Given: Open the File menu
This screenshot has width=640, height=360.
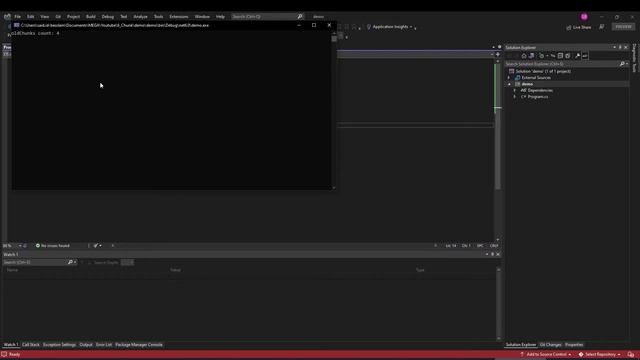Looking at the screenshot, I should tap(18, 17).
